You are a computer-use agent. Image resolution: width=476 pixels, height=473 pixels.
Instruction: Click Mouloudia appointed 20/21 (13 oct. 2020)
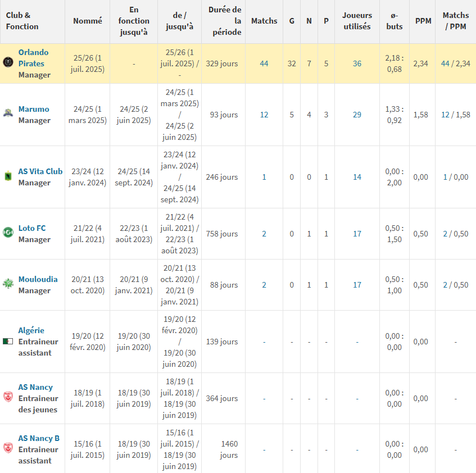pyautogui.click(x=88, y=285)
